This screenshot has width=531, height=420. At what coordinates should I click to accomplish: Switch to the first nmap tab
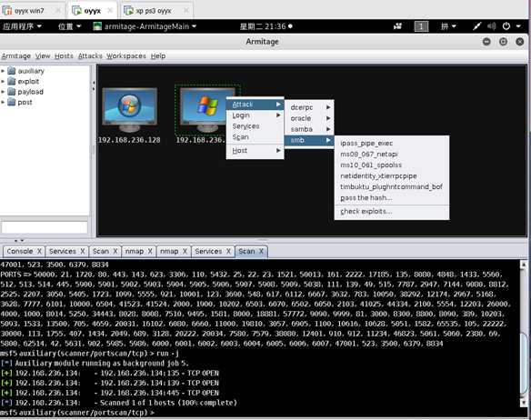tap(135, 251)
